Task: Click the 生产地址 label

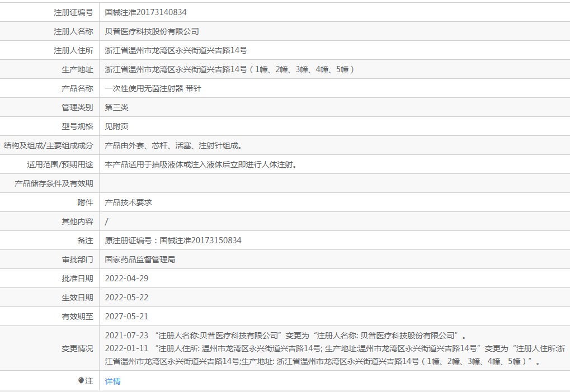Action: pos(77,69)
